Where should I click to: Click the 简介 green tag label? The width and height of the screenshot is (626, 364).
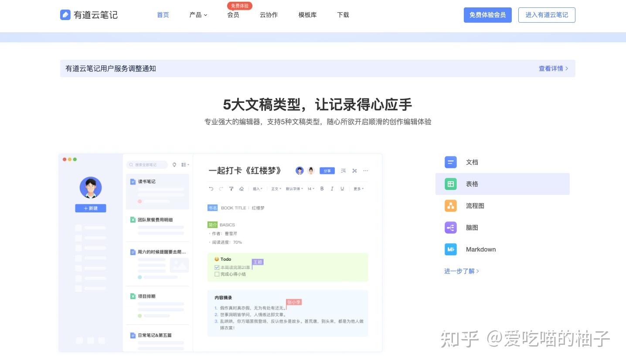212,225
